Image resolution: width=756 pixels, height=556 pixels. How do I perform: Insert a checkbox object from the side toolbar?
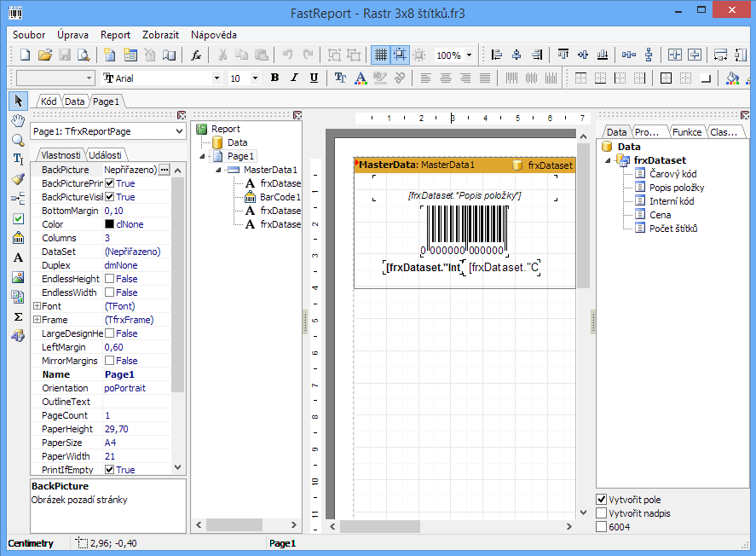coord(18,218)
